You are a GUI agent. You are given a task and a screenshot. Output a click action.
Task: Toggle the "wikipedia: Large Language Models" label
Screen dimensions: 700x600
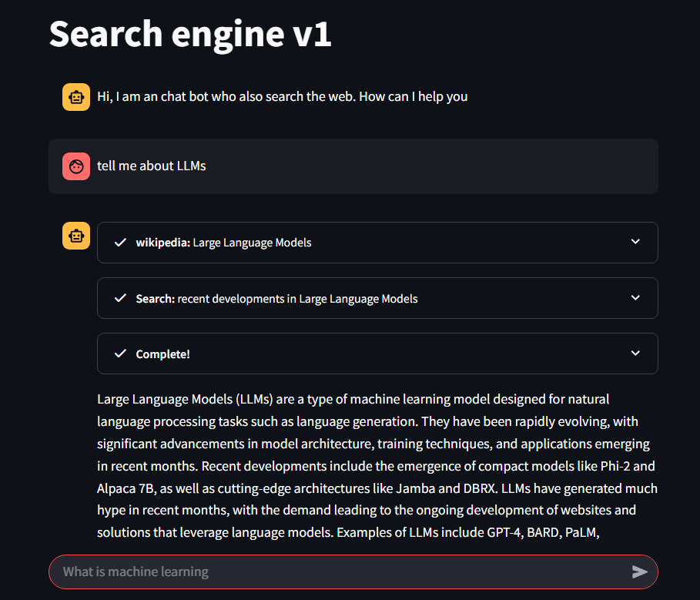pos(223,243)
